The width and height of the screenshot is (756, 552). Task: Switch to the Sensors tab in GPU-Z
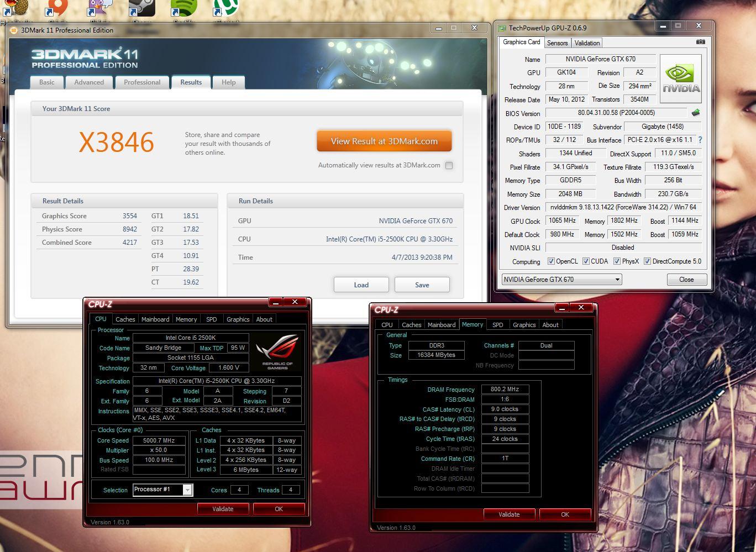557,43
